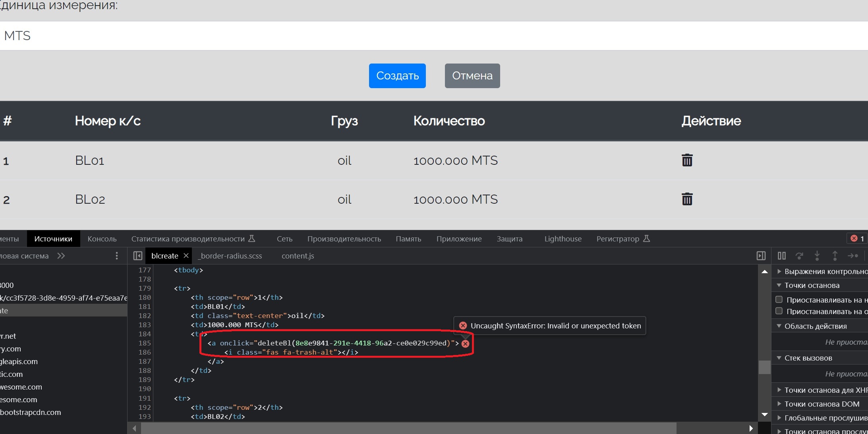The width and height of the screenshot is (868, 434).
Task: Click trash icon for BL02 row
Action: tap(687, 199)
